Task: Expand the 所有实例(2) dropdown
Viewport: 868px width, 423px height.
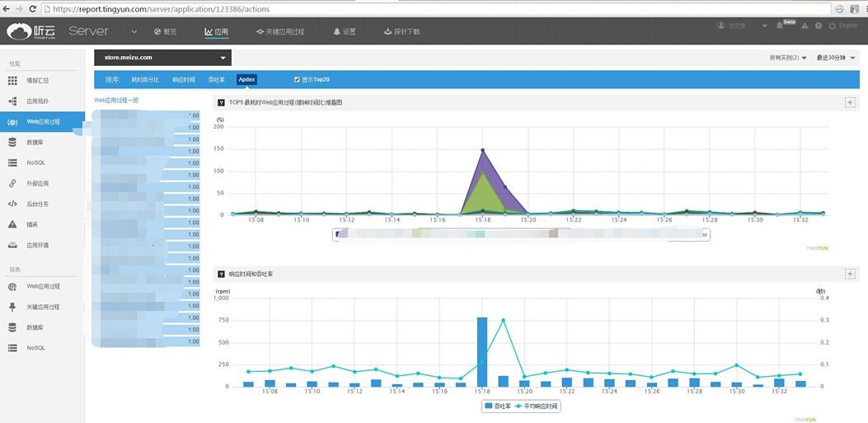Action: click(788, 58)
